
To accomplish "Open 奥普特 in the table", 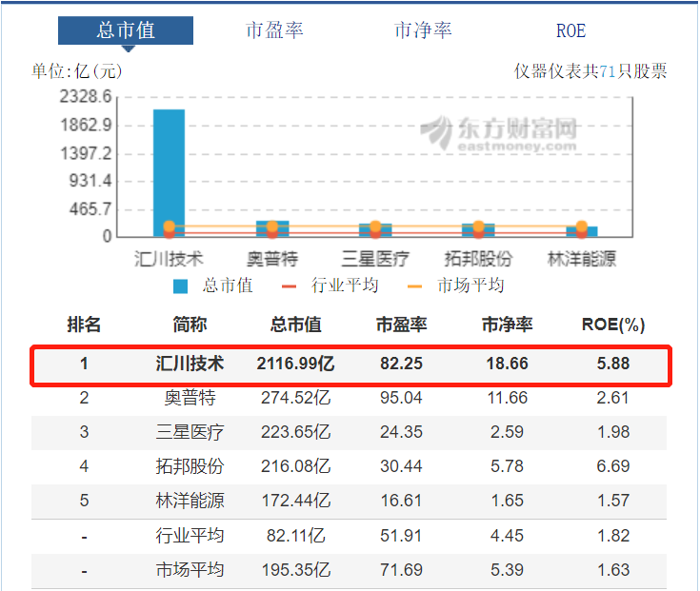I will [190, 398].
